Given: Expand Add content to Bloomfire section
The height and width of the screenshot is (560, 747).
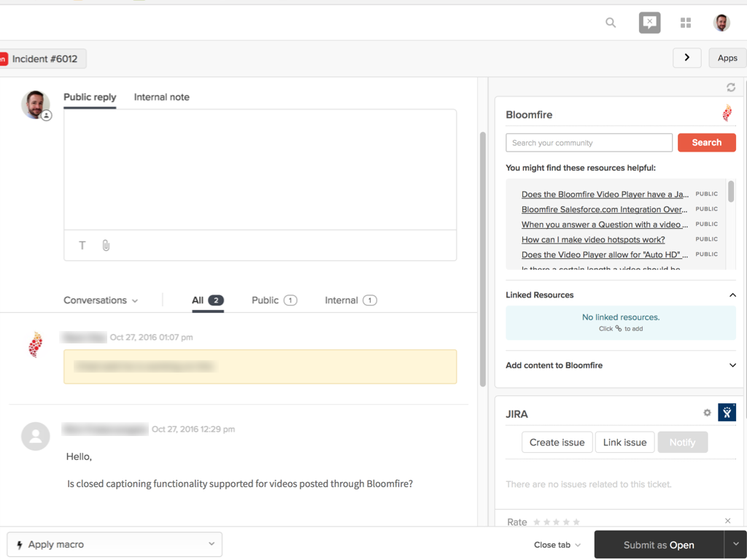Looking at the screenshot, I should point(732,365).
